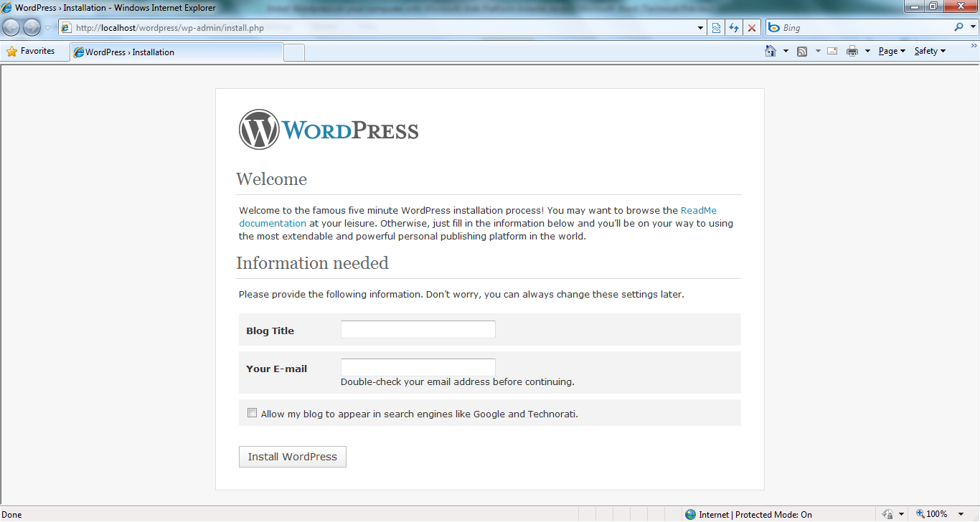Click the Print printer icon
The height and width of the screenshot is (522, 980).
pos(852,51)
